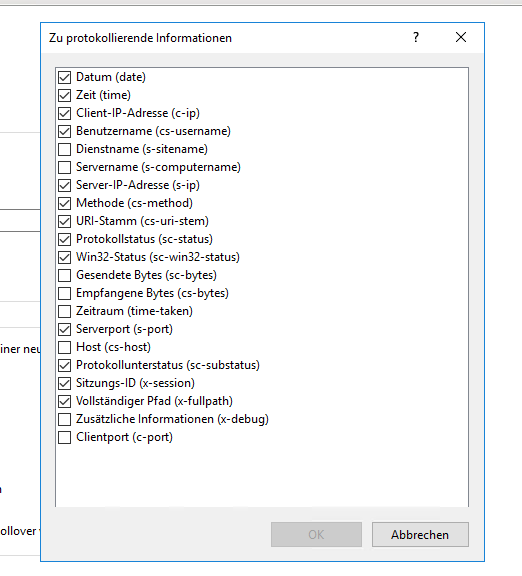The height and width of the screenshot is (576, 522).
Task: Click the help question mark icon
Action: coord(415,37)
